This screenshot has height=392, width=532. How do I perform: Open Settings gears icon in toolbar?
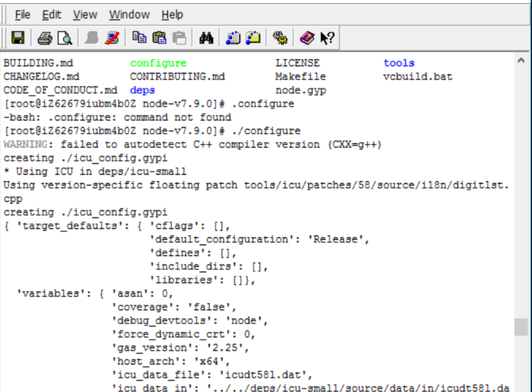pos(280,38)
